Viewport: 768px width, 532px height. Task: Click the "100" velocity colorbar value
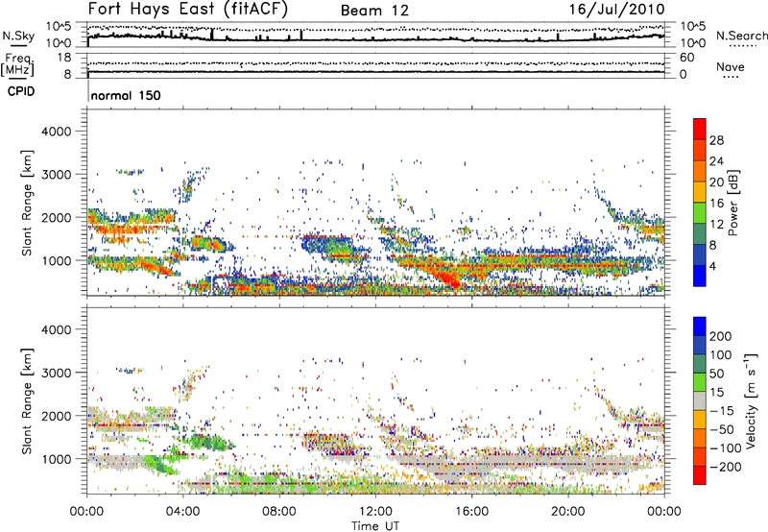coord(721,355)
